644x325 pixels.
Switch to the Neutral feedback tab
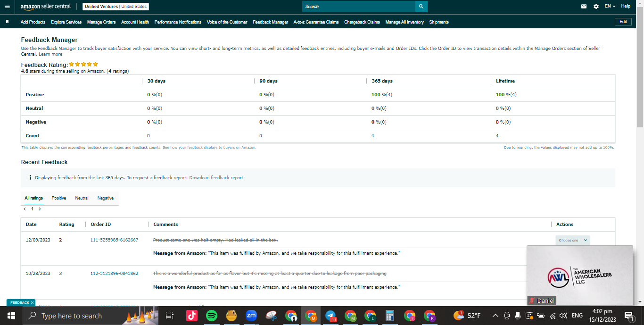click(x=82, y=198)
